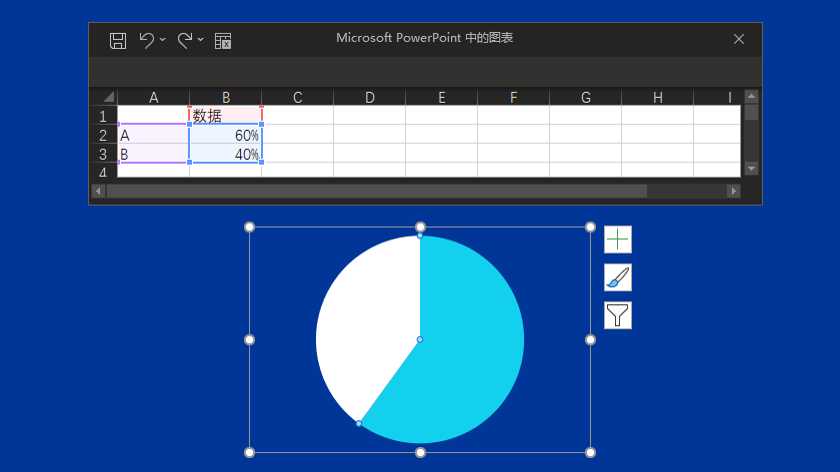Screen dimensions: 840x472
Task: Click the Select All corner triangle
Action: tap(108, 97)
